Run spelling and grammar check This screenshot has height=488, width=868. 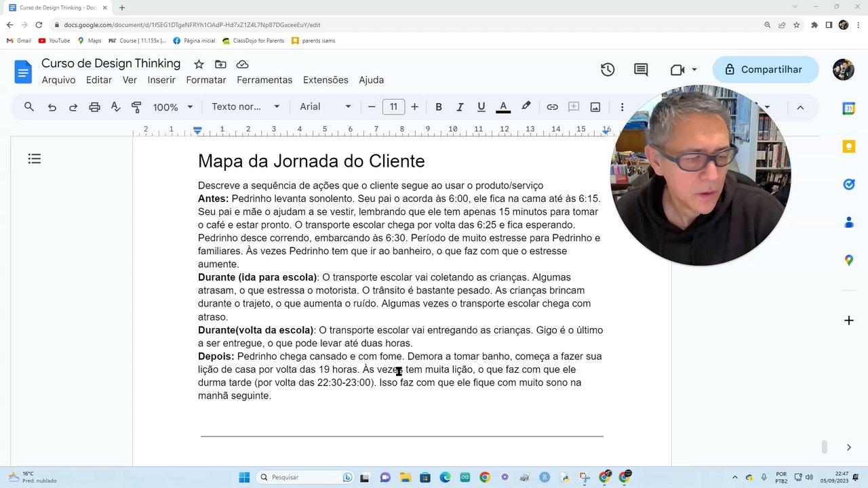coord(115,107)
